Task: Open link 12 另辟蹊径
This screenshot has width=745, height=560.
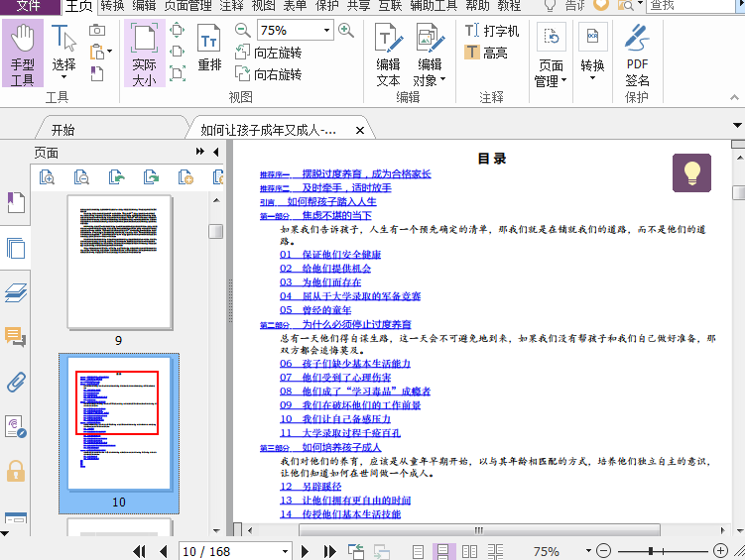Action: coord(310,487)
